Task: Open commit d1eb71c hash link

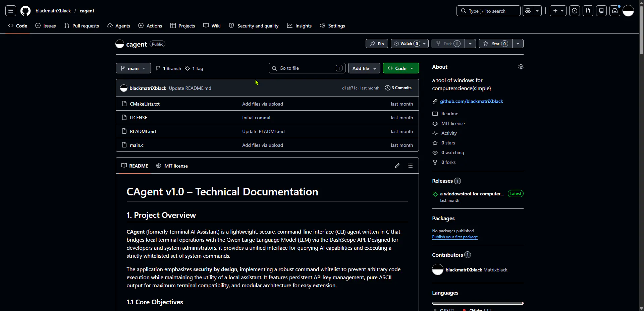Action: (x=350, y=88)
